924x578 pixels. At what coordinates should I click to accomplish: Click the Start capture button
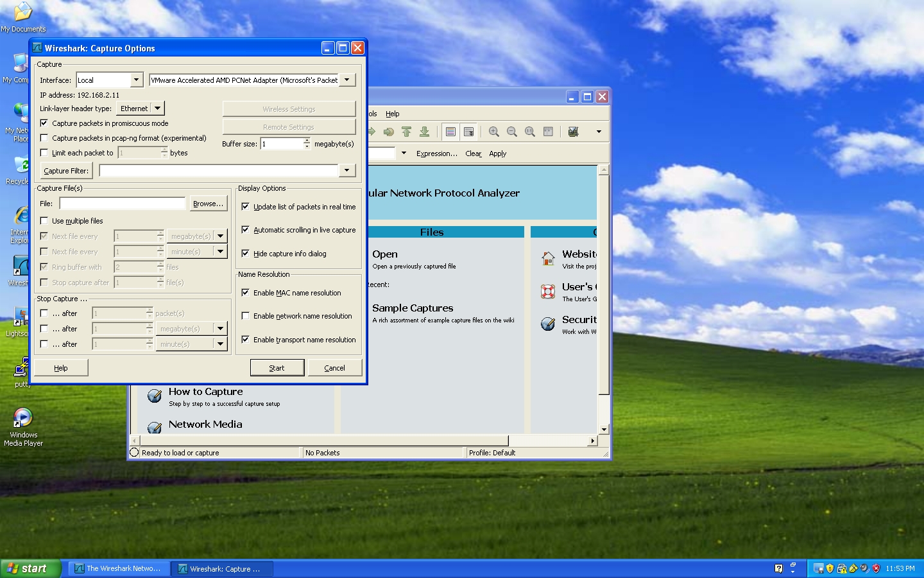coord(277,367)
